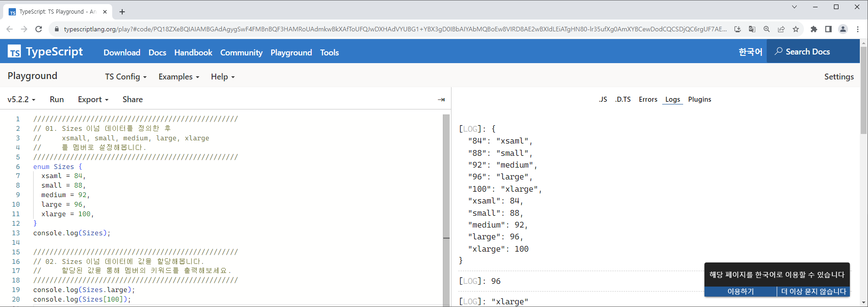Image resolution: width=868 pixels, height=307 pixels.
Task: Open the Chrome three-dot menu
Action: click(x=858, y=29)
